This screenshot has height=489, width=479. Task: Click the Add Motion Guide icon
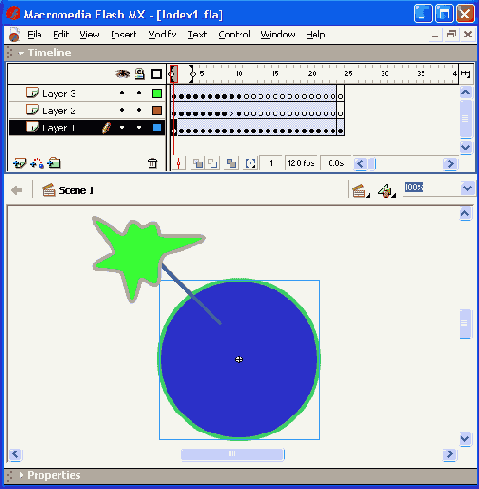point(37,163)
